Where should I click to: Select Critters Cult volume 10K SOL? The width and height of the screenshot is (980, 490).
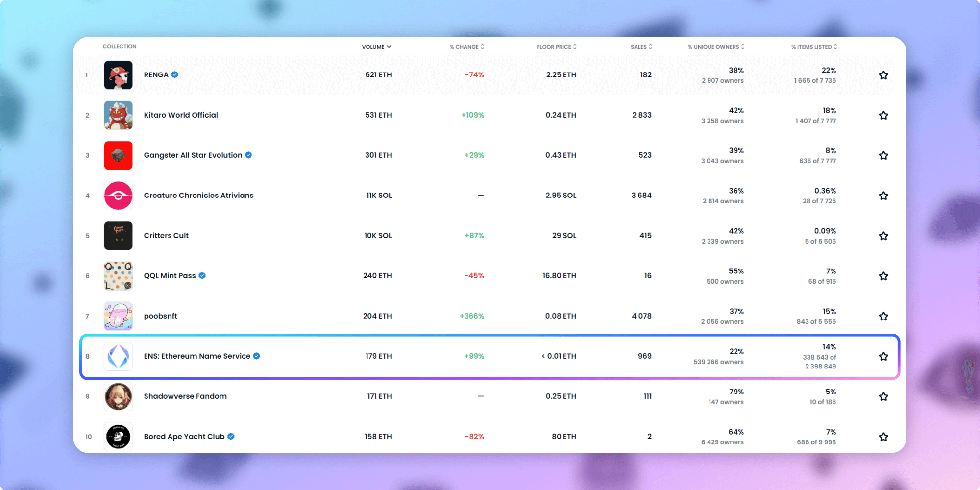click(378, 236)
